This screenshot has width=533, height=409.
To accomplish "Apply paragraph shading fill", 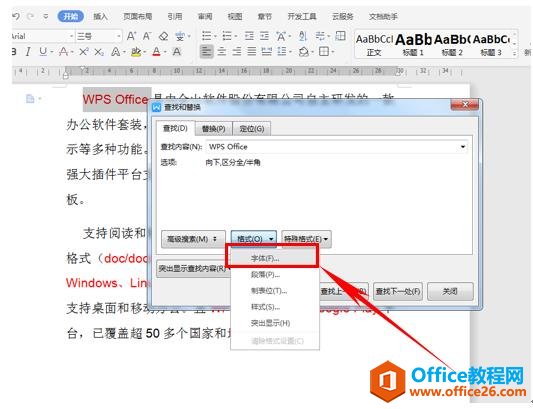I will pos(303,52).
